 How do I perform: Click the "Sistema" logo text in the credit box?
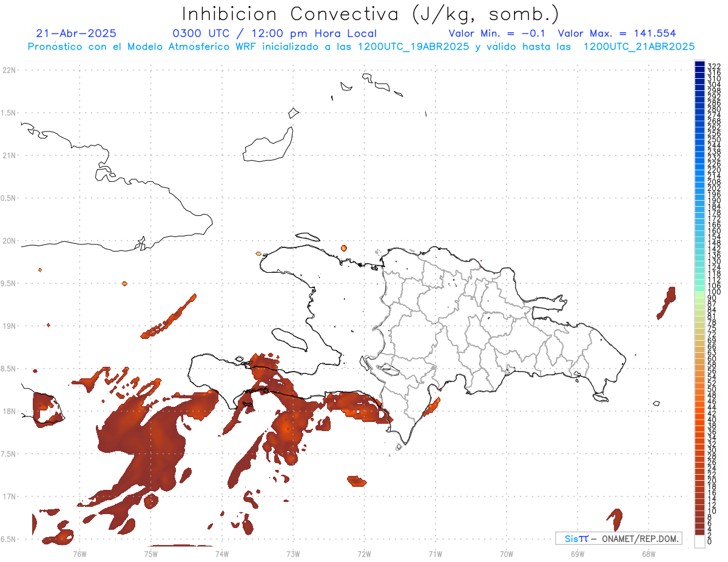(576, 538)
